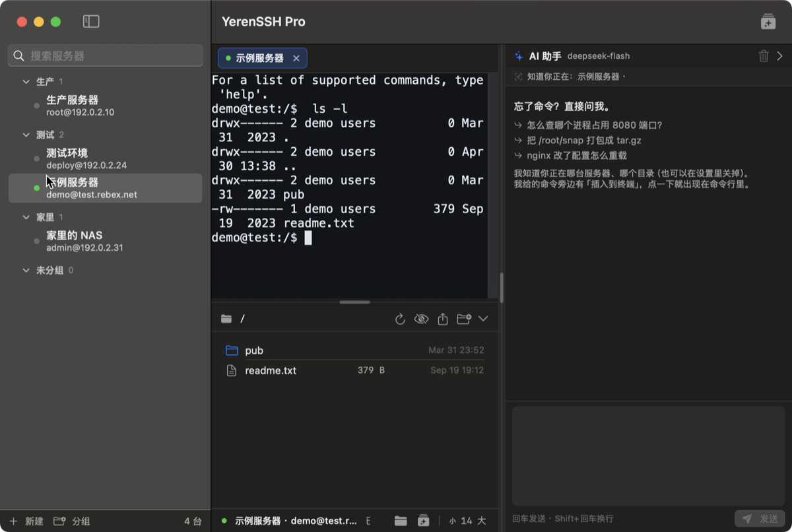Toggle the sidebar panel icon

click(x=91, y=22)
